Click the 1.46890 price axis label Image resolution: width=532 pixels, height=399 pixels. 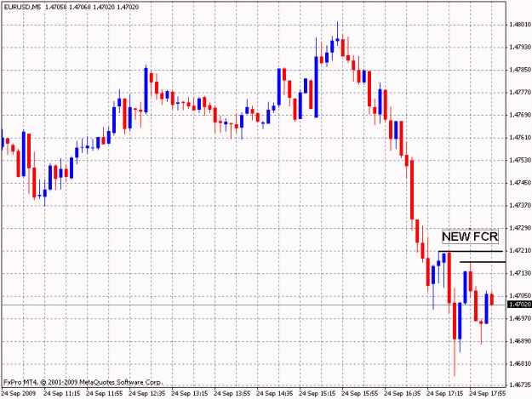[x=520, y=341]
